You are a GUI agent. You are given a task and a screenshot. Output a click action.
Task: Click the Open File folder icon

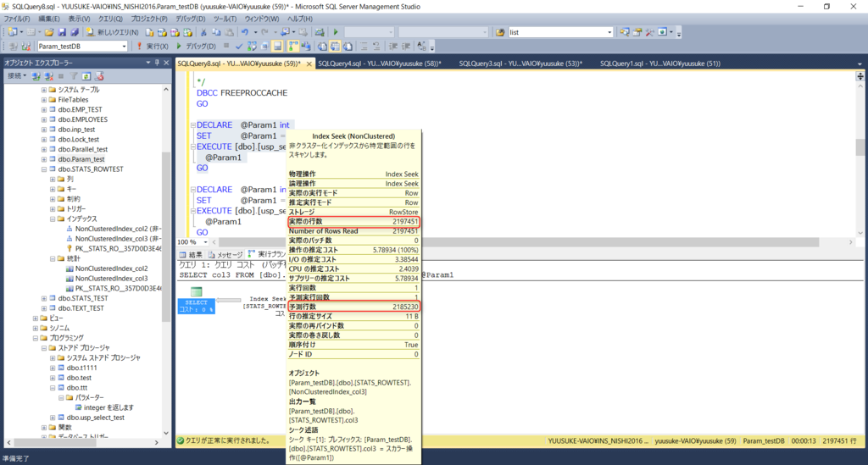point(49,32)
